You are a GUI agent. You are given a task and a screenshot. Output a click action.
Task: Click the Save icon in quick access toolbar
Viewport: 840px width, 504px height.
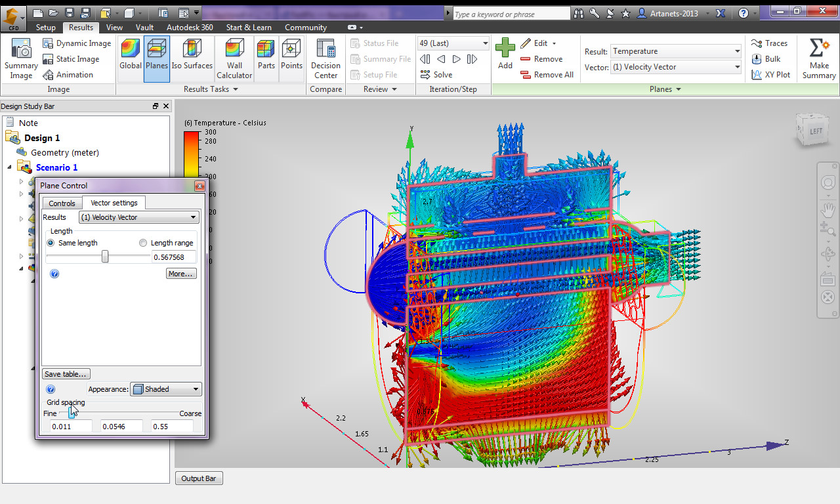[x=70, y=13]
